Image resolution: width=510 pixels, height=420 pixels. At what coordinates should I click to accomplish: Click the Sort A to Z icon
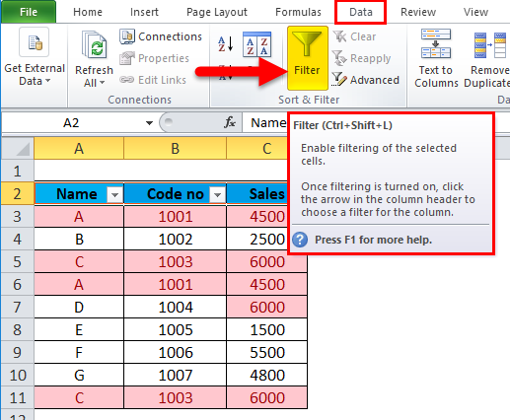(x=226, y=44)
